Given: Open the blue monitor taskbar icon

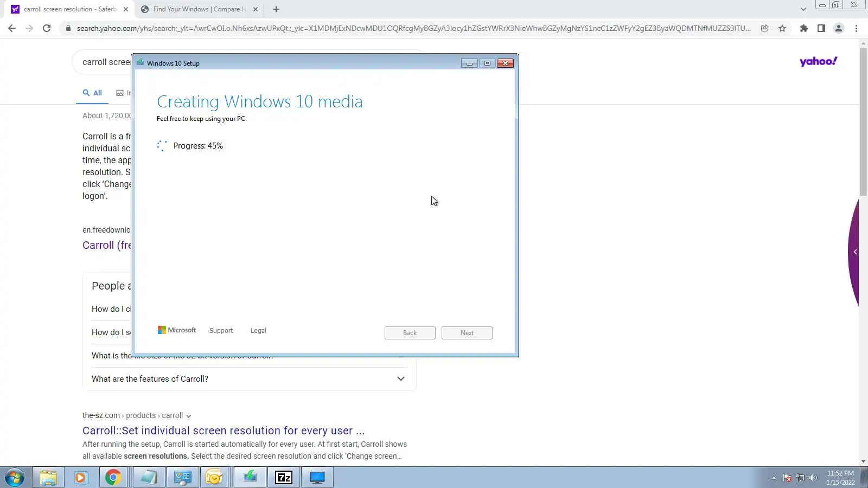Looking at the screenshot, I should pyautogui.click(x=317, y=478).
